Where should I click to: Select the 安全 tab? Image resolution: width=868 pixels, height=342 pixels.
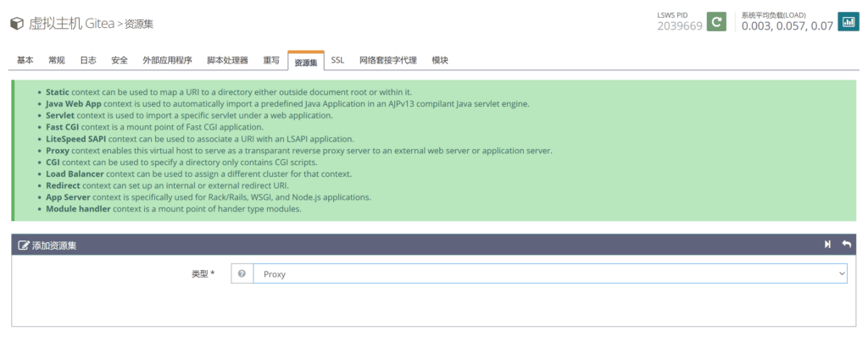point(120,61)
